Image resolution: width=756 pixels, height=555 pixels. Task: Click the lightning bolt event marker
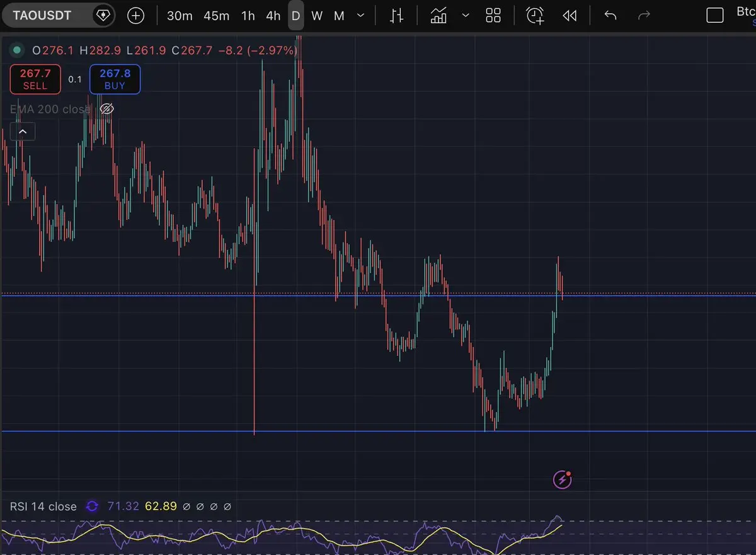tap(563, 480)
